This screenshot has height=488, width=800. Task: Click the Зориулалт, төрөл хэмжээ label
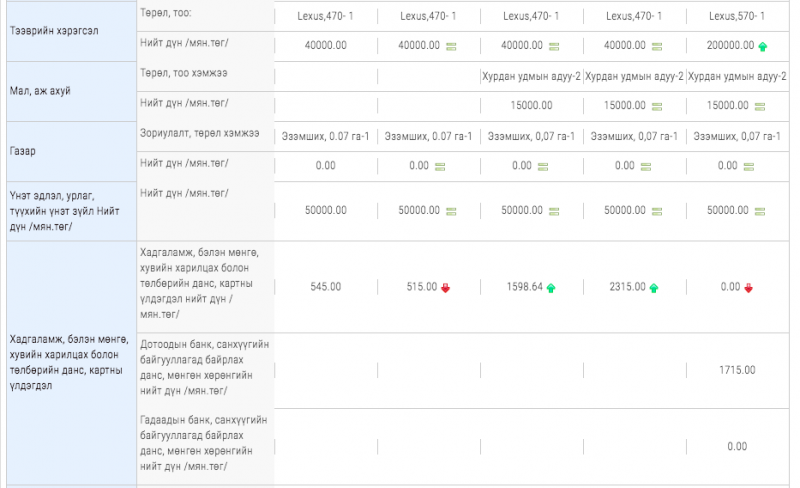200,135
